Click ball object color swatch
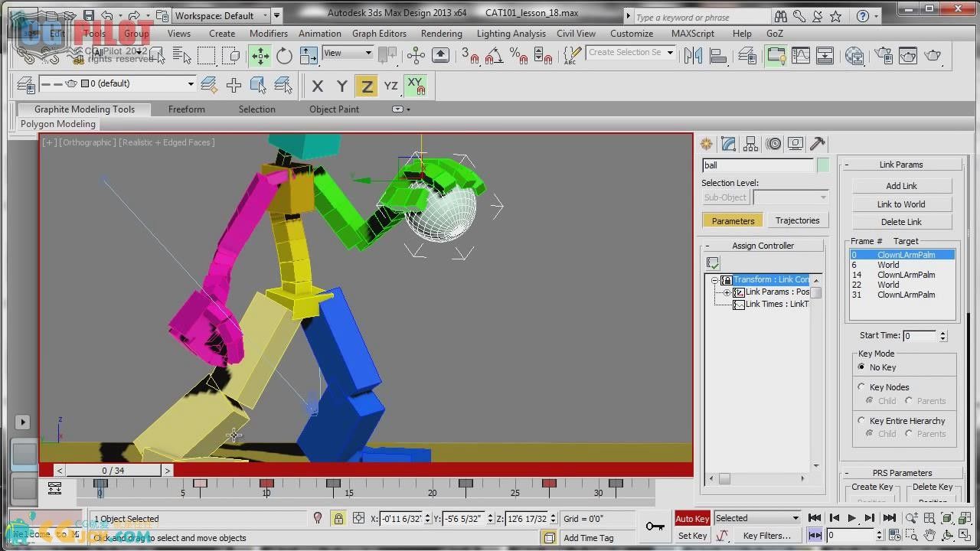Viewport: 980px width, 551px height. point(822,165)
